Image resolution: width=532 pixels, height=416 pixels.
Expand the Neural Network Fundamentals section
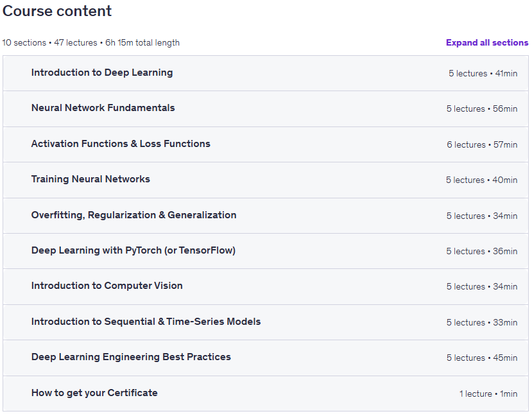[266, 109]
